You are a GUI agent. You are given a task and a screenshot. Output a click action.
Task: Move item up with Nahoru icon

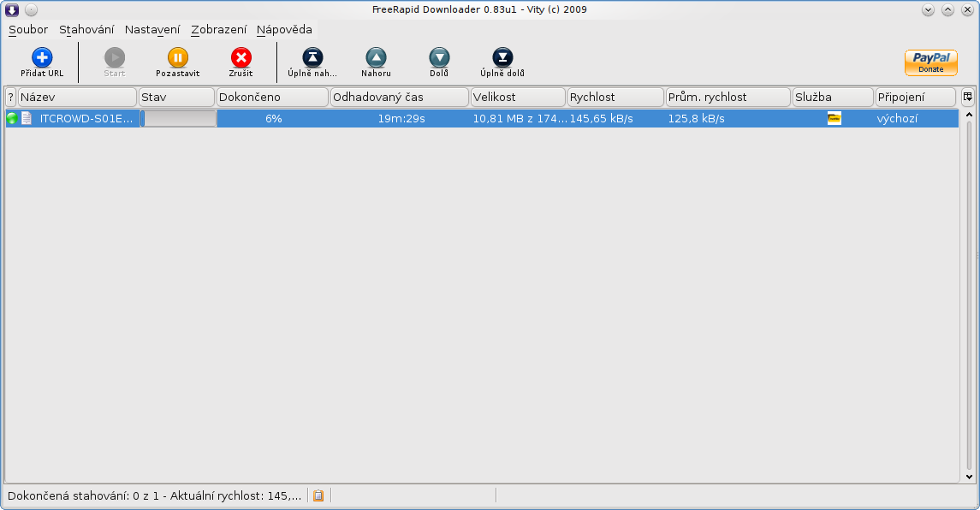pos(377,57)
